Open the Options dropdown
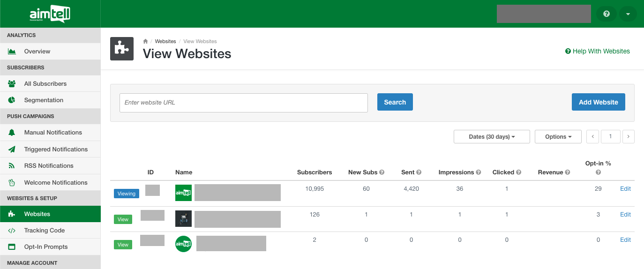Viewport: 644px width, 269px height. 558,137
